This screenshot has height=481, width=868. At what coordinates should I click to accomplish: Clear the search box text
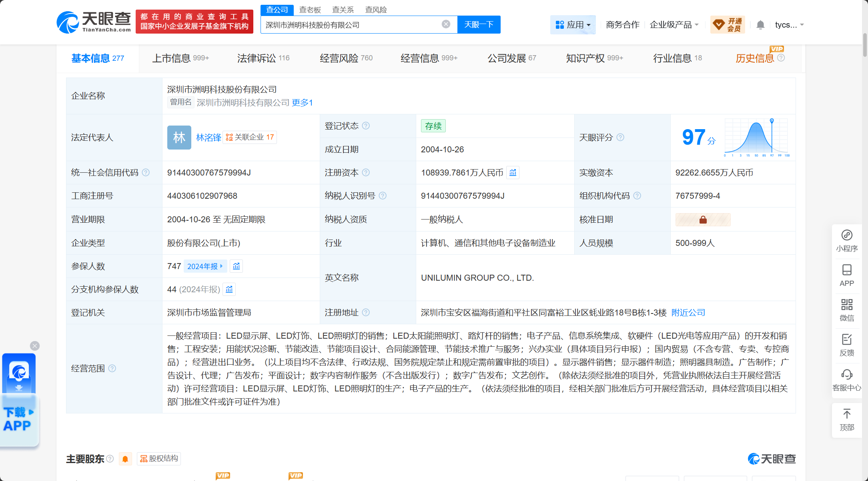point(446,24)
